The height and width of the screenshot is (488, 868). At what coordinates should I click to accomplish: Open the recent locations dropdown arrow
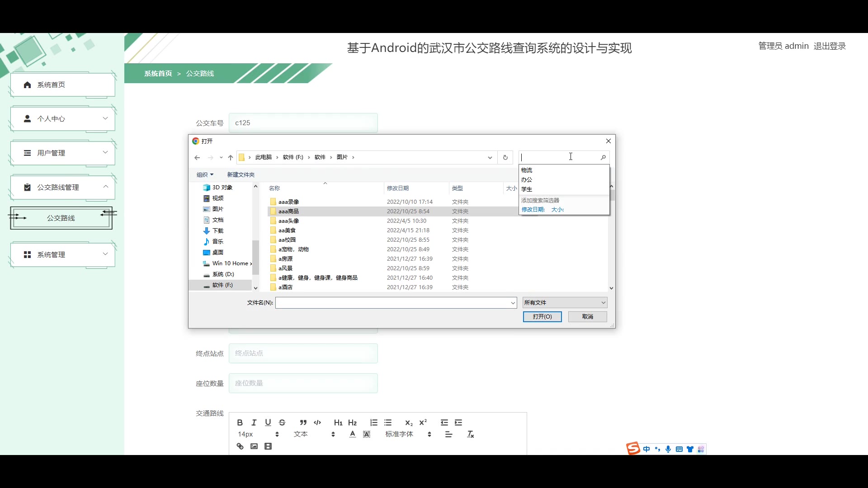[x=221, y=158]
